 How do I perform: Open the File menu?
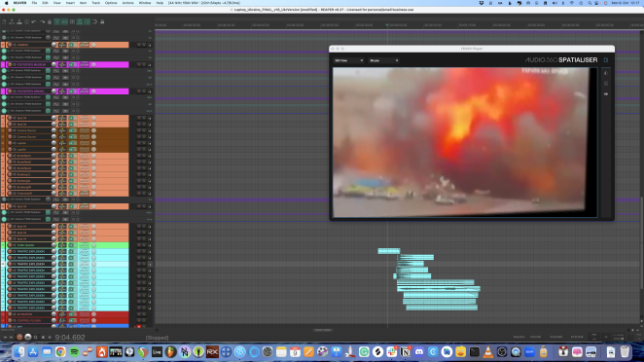pos(34,3)
